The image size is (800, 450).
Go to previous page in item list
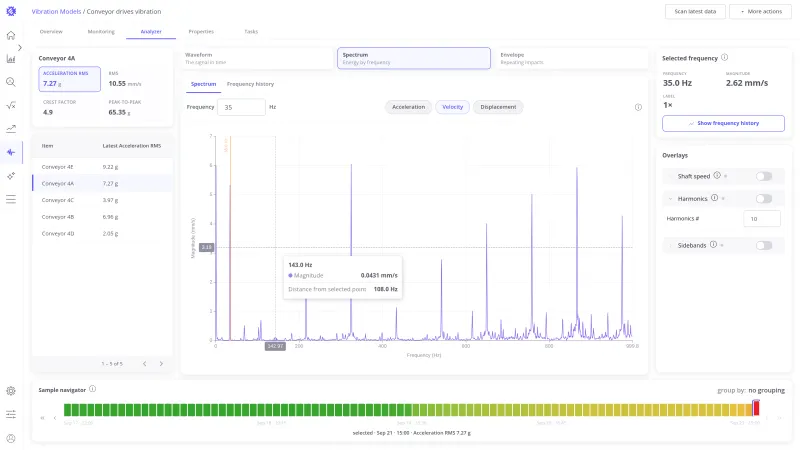click(x=144, y=364)
